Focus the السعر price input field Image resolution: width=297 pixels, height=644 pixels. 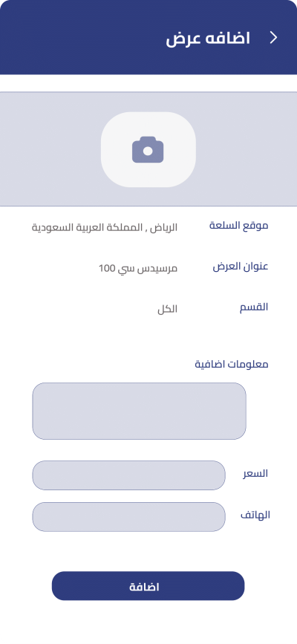click(x=128, y=475)
